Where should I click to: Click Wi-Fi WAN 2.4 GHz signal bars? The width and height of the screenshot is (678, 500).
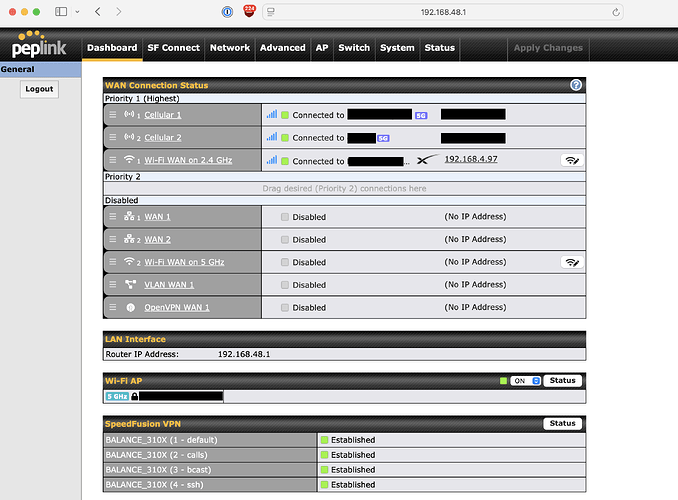coord(272,160)
